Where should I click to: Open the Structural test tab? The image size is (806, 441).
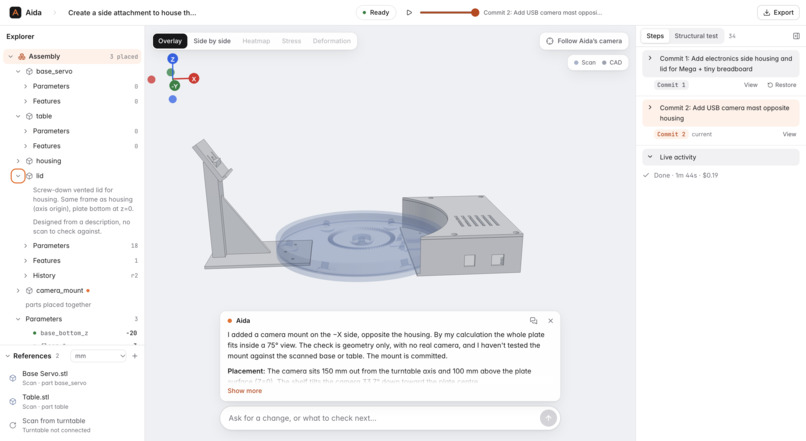(696, 36)
